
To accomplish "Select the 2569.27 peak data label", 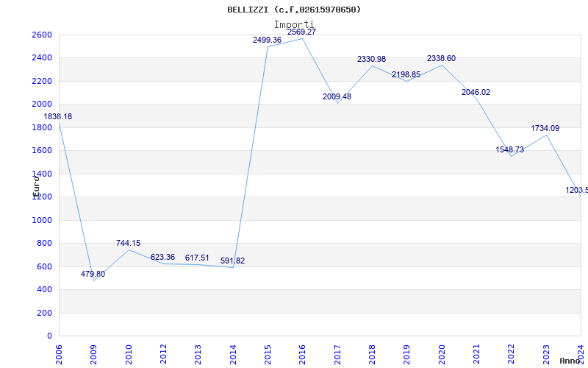I will (301, 32).
